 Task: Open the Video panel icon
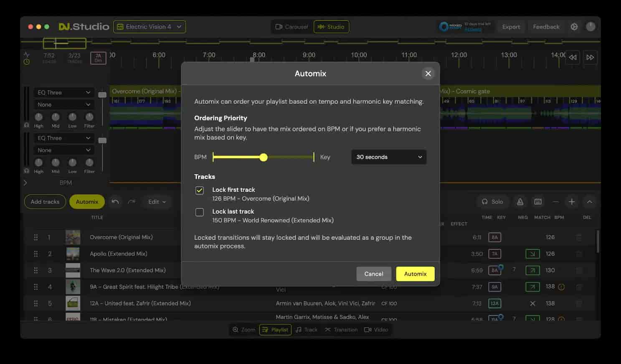(376, 329)
